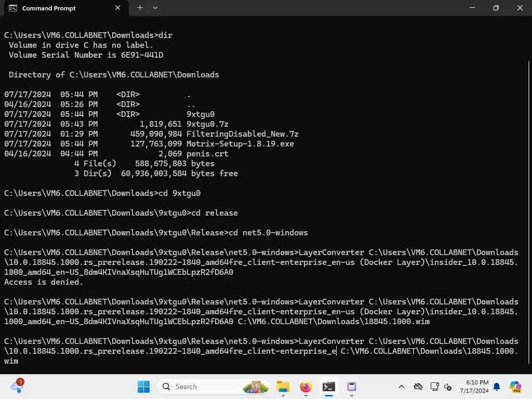Restore down the terminal window
The height and width of the screenshot is (399, 532).
pos(496,7)
